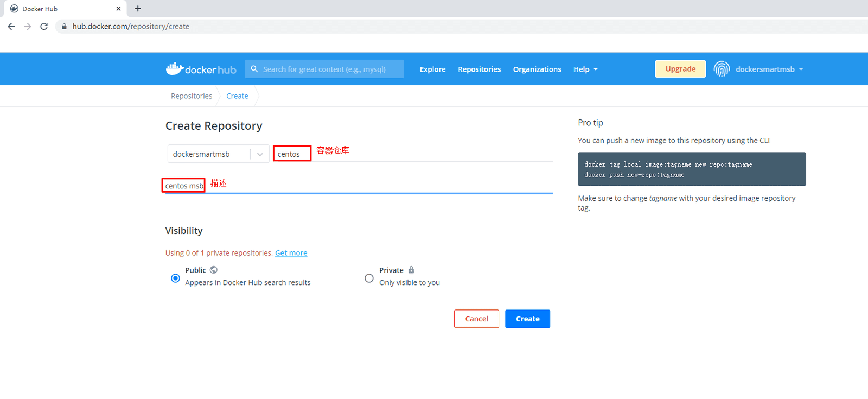The height and width of the screenshot is (399, 868).
Task: Open the dockersmartmsb account menu
Action: [x=769, y=69]
